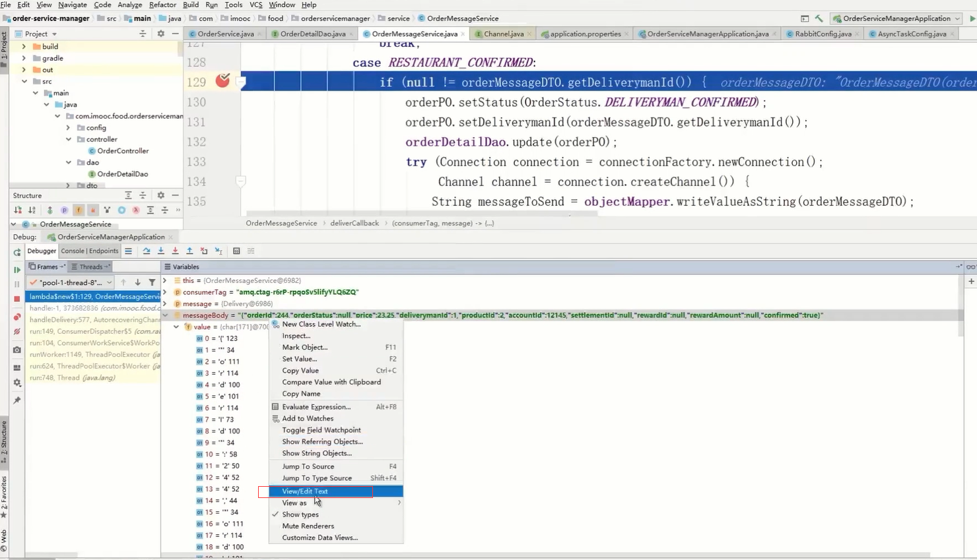Image resolution: width=977 pixels, height=560 pixels.
Task: Toggle Show types in context menu
Action: [x=300, y=514]
